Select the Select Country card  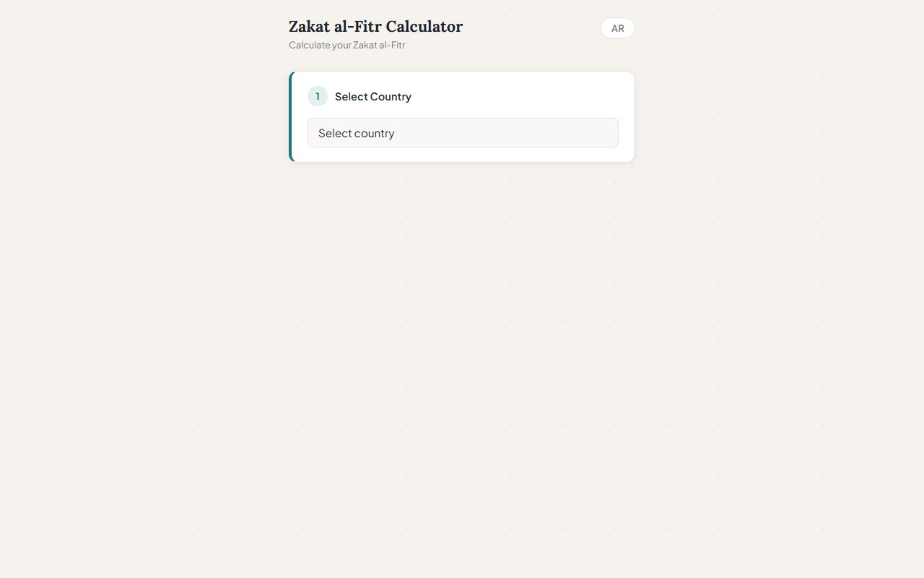tap(462, 116)
